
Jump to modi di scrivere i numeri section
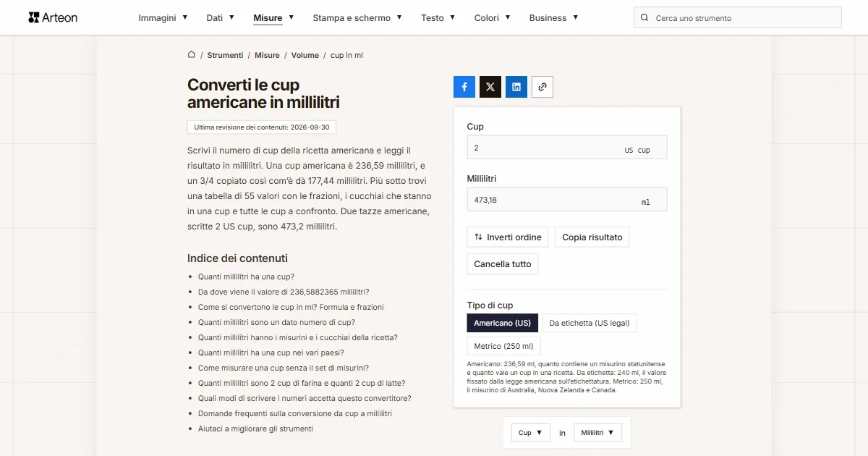[305, 398]
